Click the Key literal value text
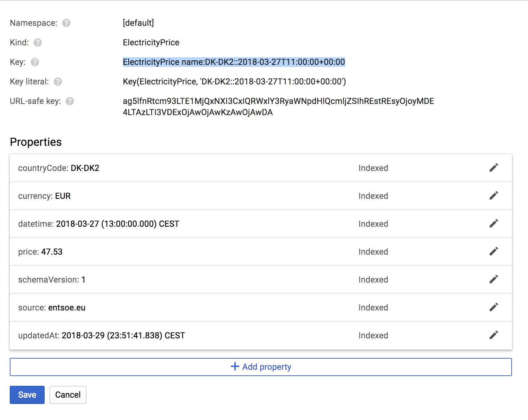The width and height of the screenshot is (528, 420). [x=234, y=82]
